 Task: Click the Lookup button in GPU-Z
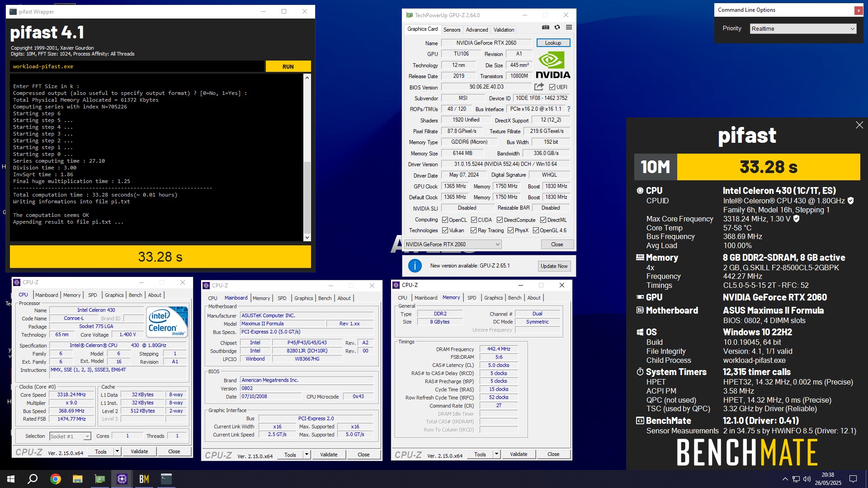(x=553, y=43)
